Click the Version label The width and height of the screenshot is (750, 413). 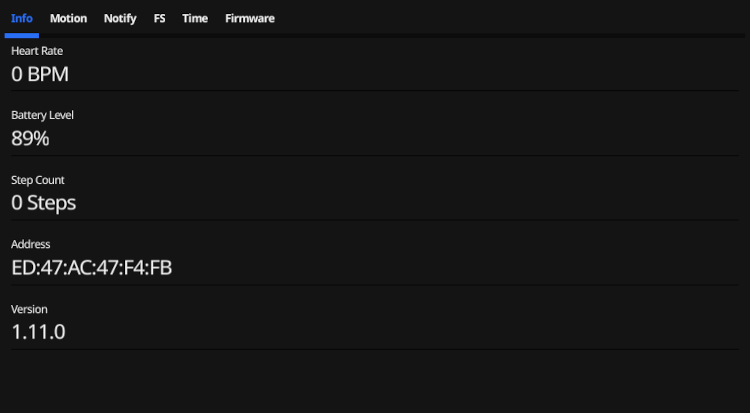pos(29,309)
